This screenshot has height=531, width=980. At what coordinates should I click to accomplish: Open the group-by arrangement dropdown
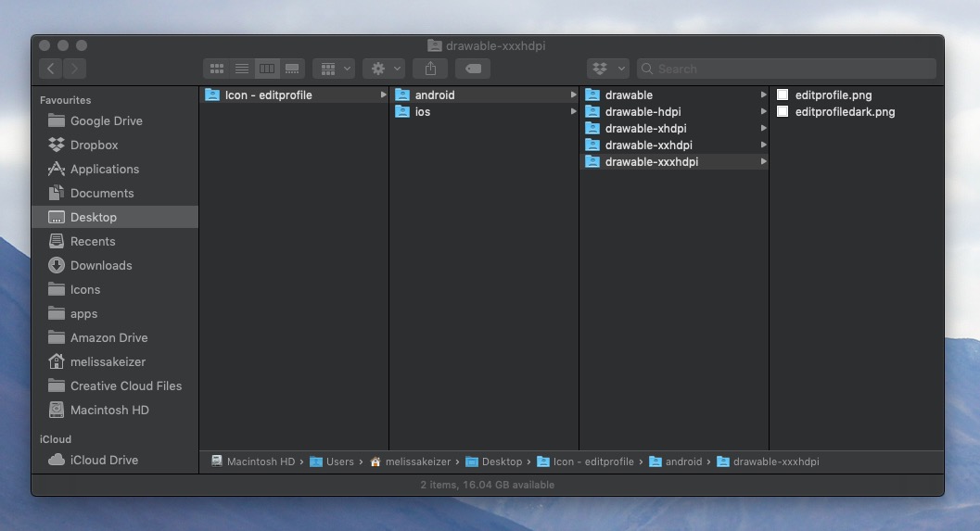(x=335, y=69)
